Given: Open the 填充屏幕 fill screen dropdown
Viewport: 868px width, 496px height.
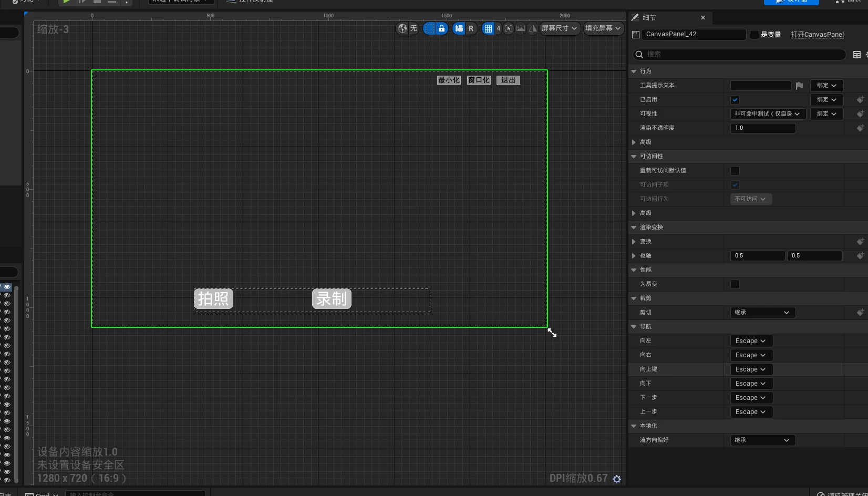Looking at the screenshot, I should coord(603,28).
